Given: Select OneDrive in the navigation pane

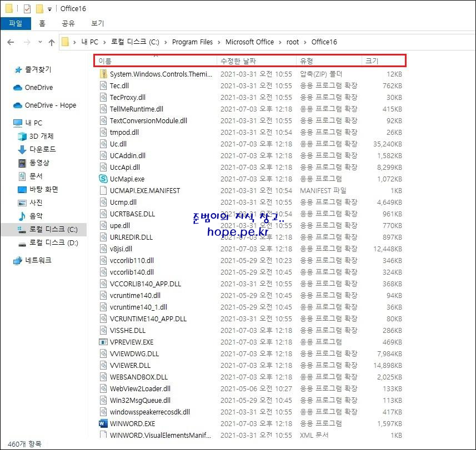Looking at the screenshot, I should tap(38, 87).
